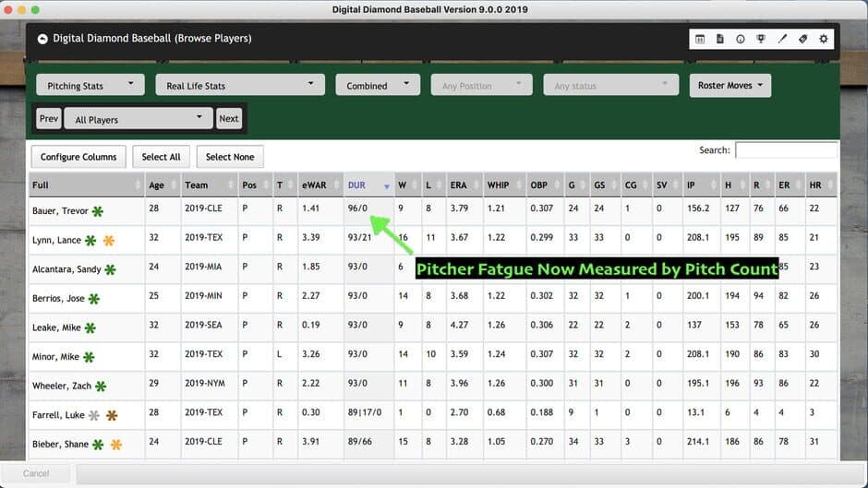Click team cell 2019-MIN

click(203, 295)
